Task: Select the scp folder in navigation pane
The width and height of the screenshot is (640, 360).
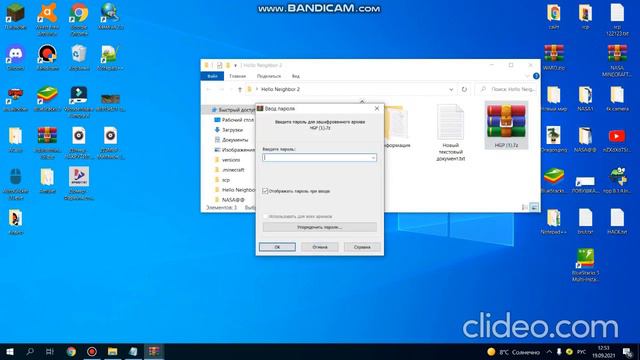Action: 222,180
